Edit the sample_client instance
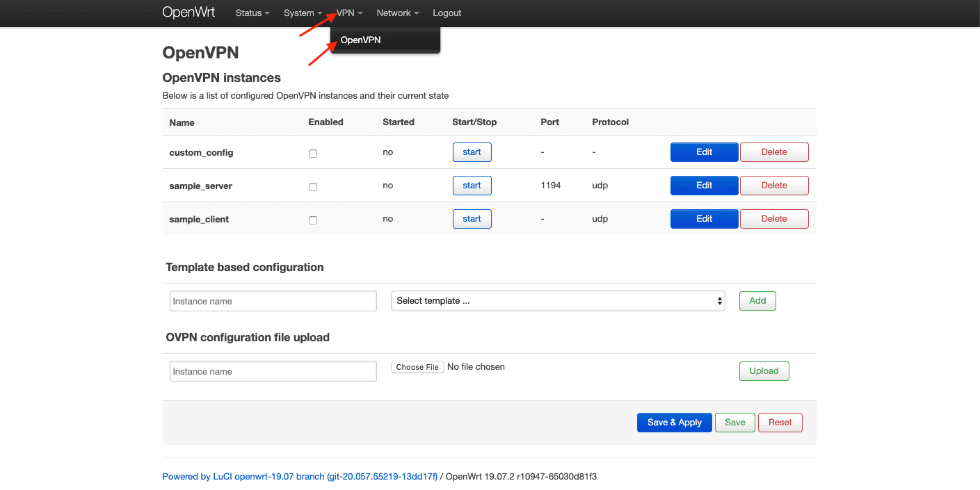Screen dimensions: 980x490 (704, 219)
